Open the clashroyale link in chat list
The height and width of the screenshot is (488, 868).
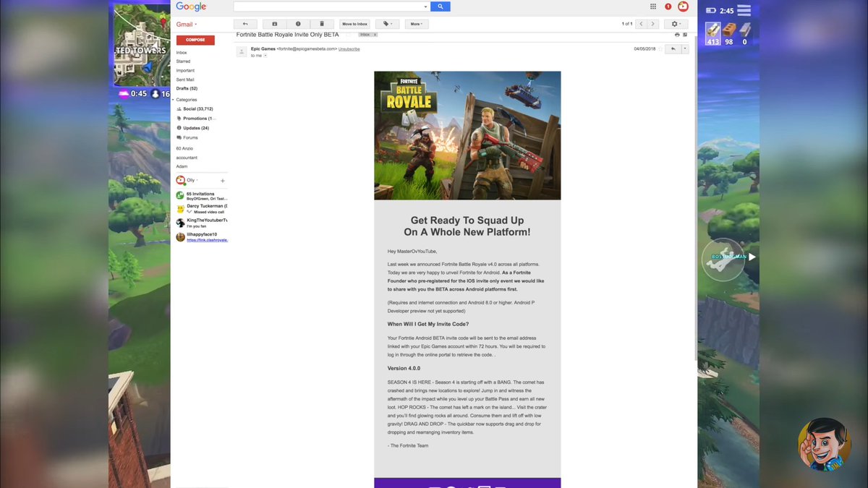pos(208,240)
